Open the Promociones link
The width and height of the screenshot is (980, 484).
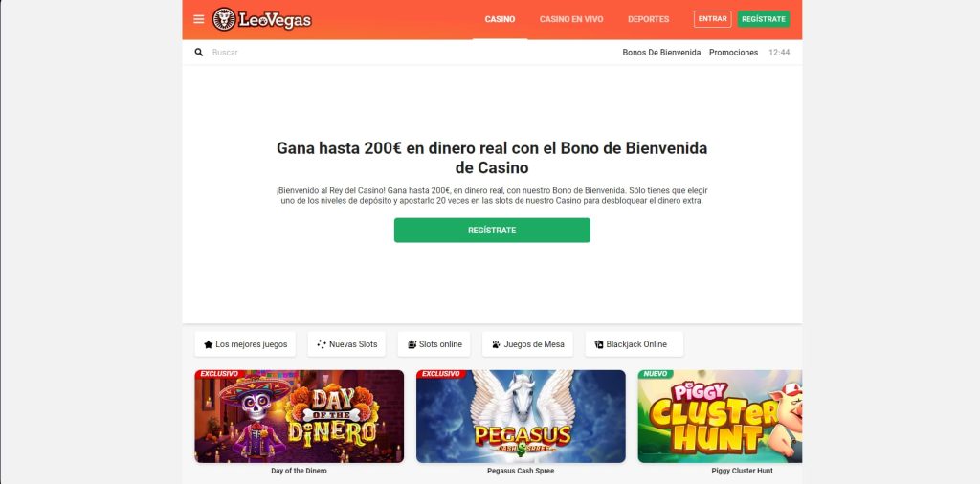pos(733,53)
